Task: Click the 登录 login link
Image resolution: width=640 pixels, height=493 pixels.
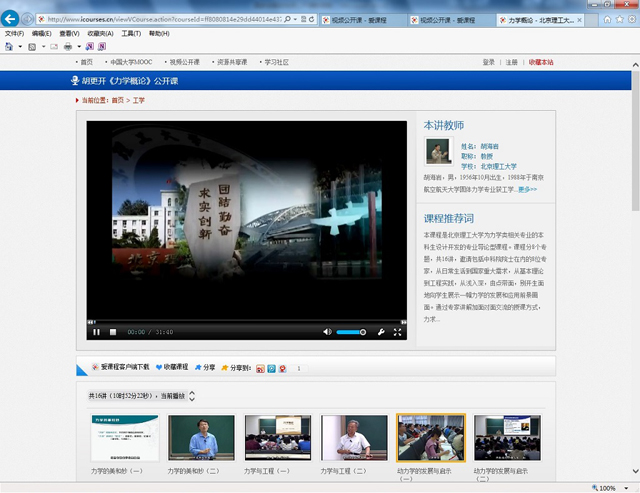Action: coord(488,62)
